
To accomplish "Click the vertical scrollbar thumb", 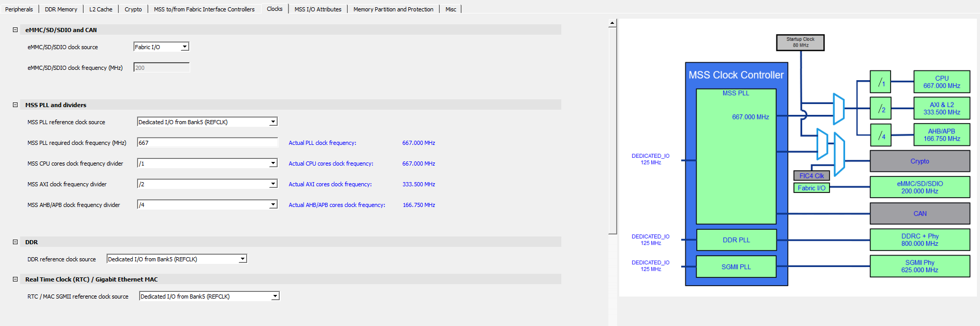I will [x=612, y=130].
